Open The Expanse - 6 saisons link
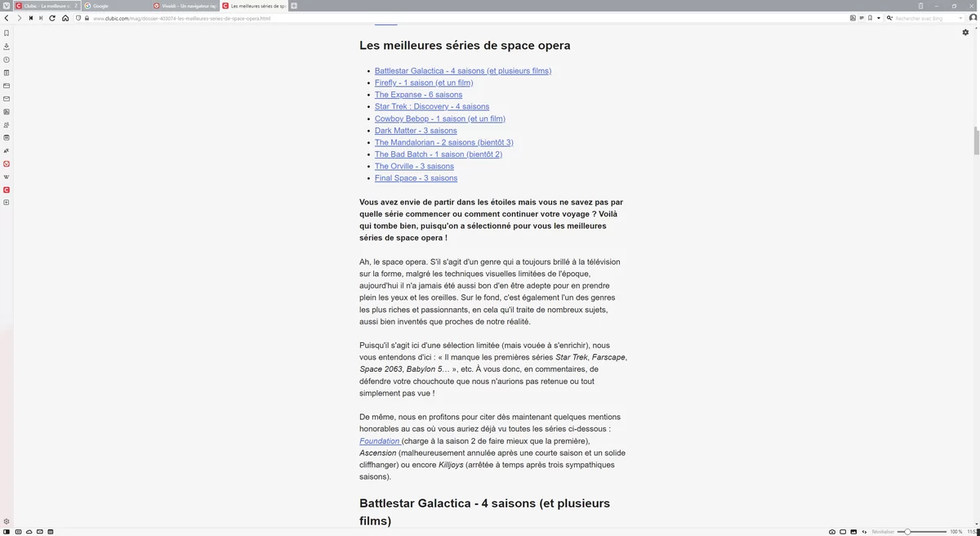This screenshot has width=980, height=536. (x=418, y=95)
